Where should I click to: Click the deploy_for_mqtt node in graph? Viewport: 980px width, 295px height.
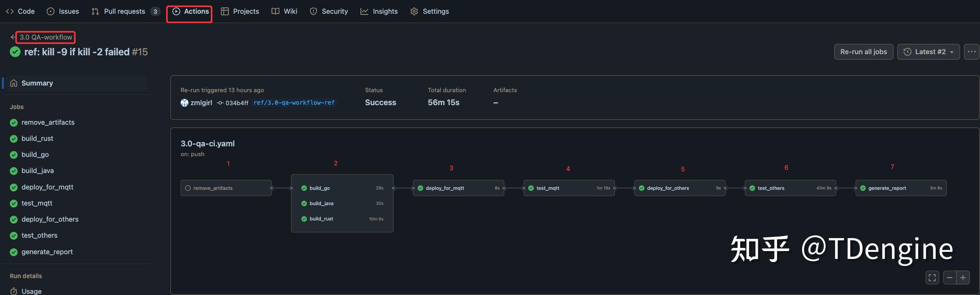point(458,188)
